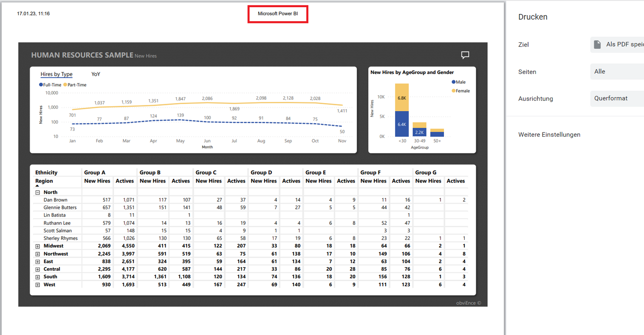644x335 pixels.
Task: Click the Microsoft Power BI page header
Action: click(278, 14)
